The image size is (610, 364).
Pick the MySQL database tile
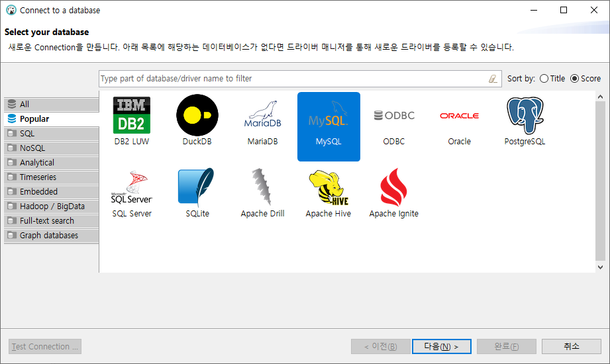329,126
